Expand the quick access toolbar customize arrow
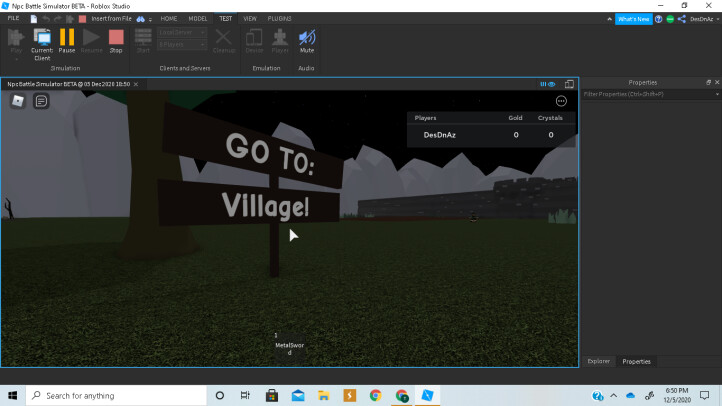 click(150, 19)
